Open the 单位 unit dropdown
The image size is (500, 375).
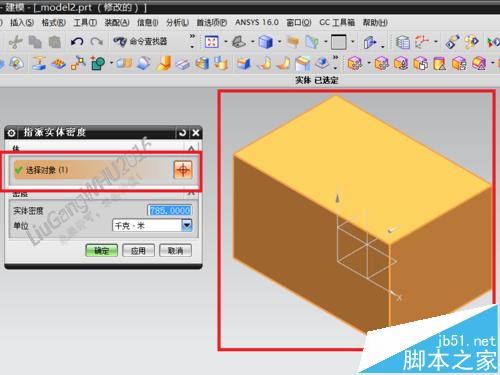pos(187,225)
